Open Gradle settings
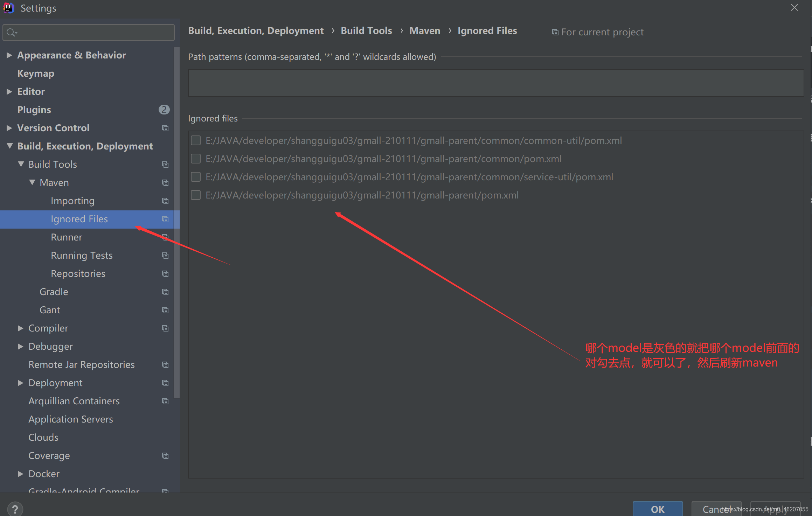812x516 pixels. click(54, 292)
